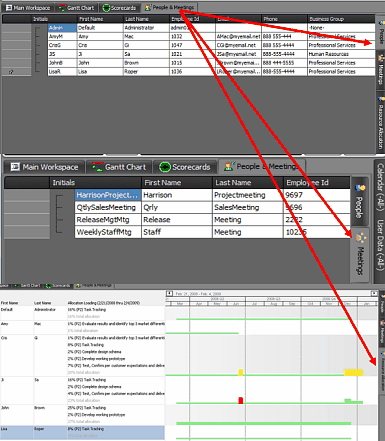Image resolution: width=385 pixels, height=441 pixels.
Task: Click the large green Scorecards tab icon
Action: [x=165, y=167]
